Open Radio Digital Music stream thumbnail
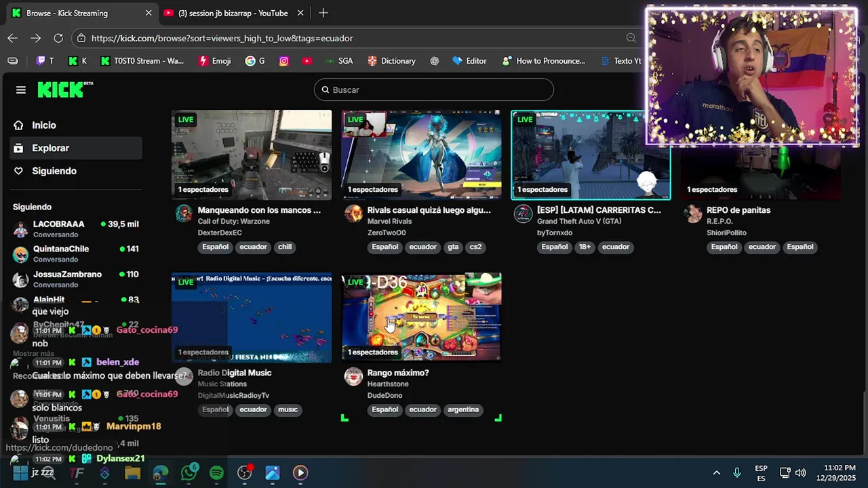The image size is (868, 488). tap(252, 317)
